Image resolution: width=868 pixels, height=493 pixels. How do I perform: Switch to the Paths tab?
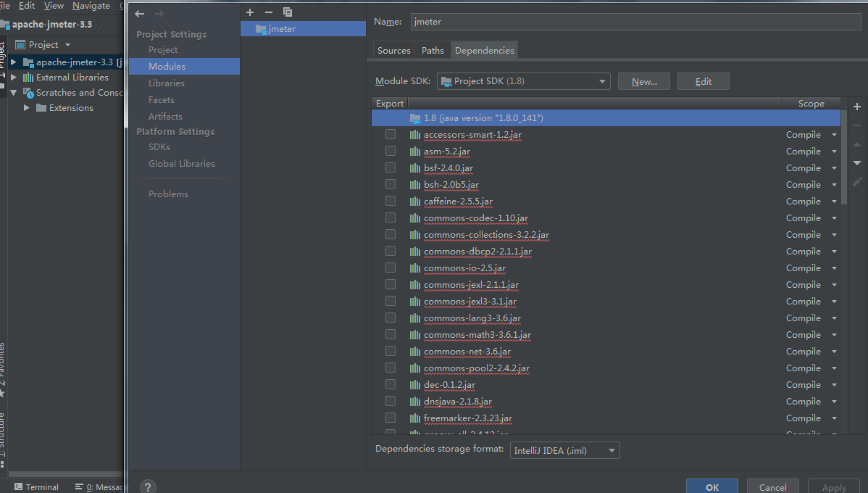pos(433,51)
